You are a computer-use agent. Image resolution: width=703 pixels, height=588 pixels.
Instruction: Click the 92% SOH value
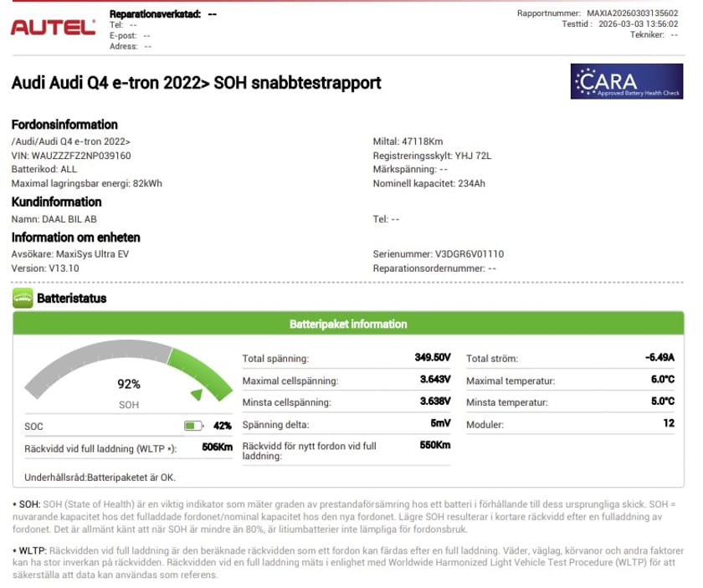coord(129,384)
